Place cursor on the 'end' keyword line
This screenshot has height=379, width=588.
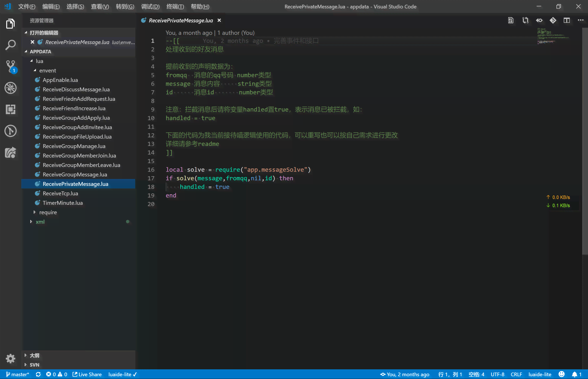click(171, 195)
